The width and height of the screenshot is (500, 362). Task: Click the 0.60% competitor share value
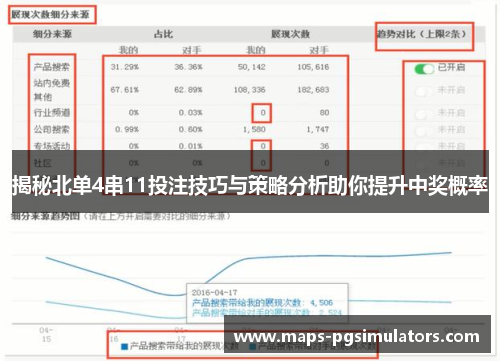coord(190,129)
